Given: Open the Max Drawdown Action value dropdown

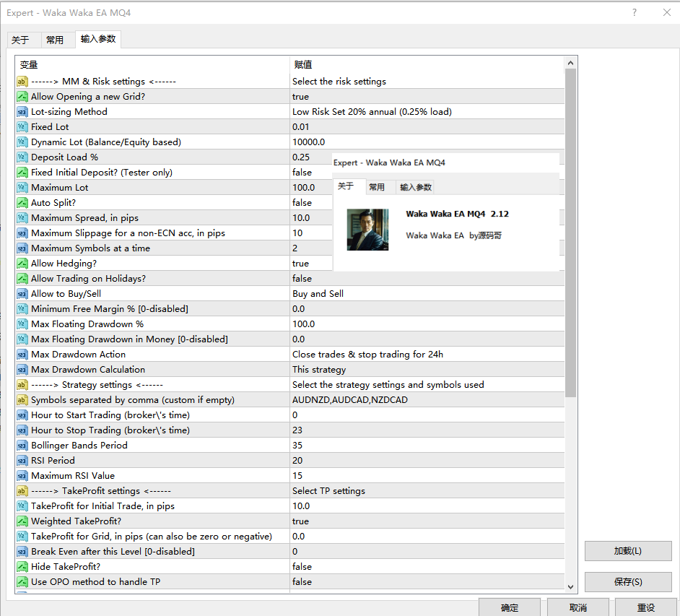Looking at the screenshot, I should point(426,355).
